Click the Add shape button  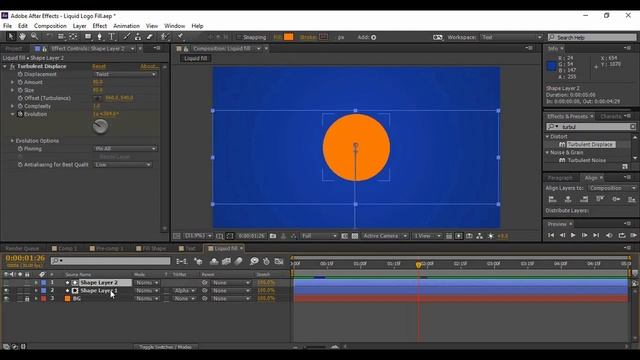[x=373, y=37]
